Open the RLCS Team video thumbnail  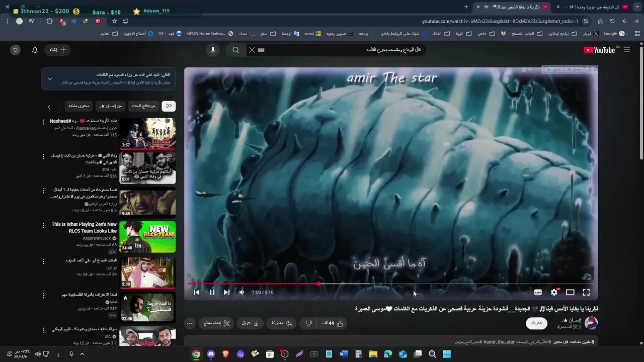coord(147,237)
